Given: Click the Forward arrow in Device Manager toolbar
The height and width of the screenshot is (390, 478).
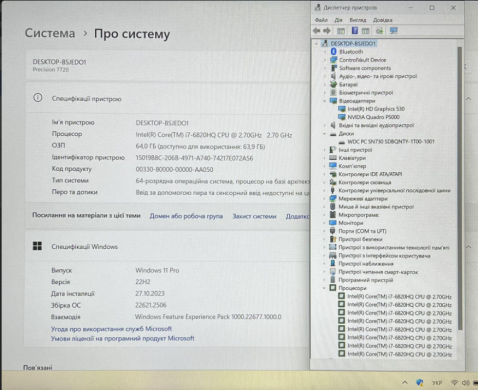Looking at the screenshot, I should (x=327, y=31).
